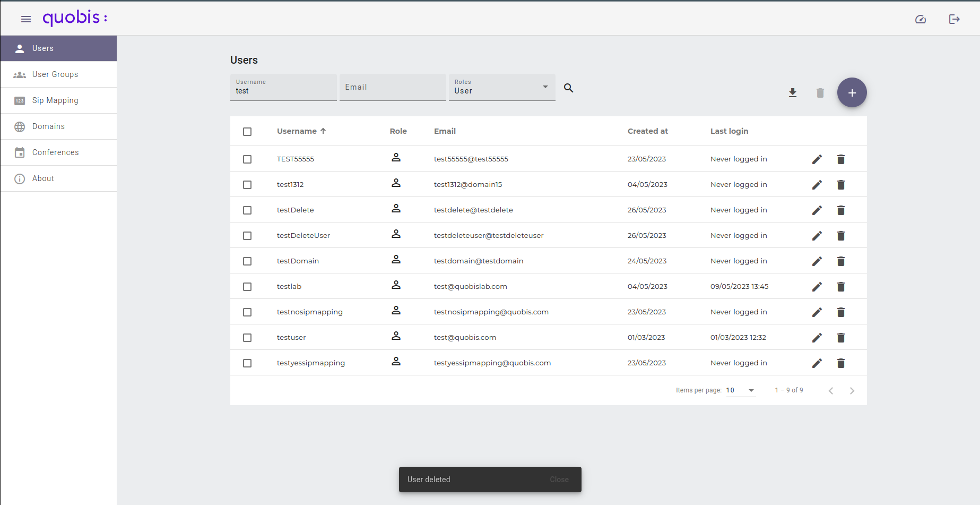Image resolution: width=980 pixels, height=505 pixels.
Task: Open Domains in the sidebar
Action: pyautogui.click(x=58, y=126)
